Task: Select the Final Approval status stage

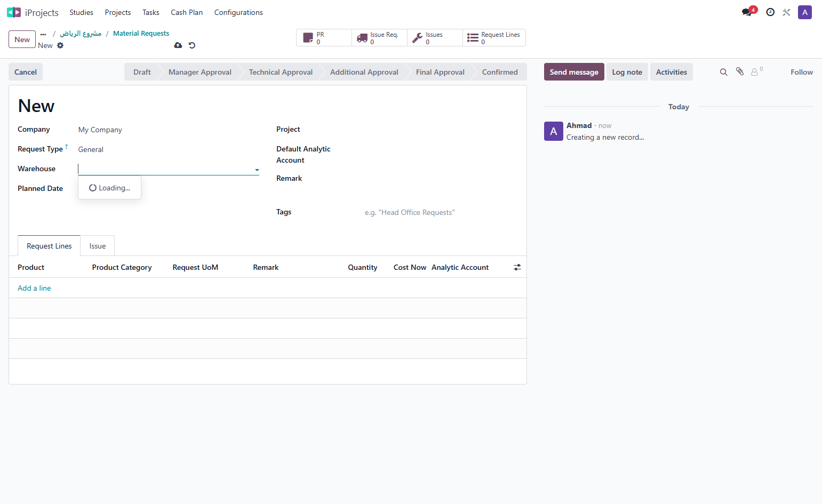Action: tap(440, 72)
